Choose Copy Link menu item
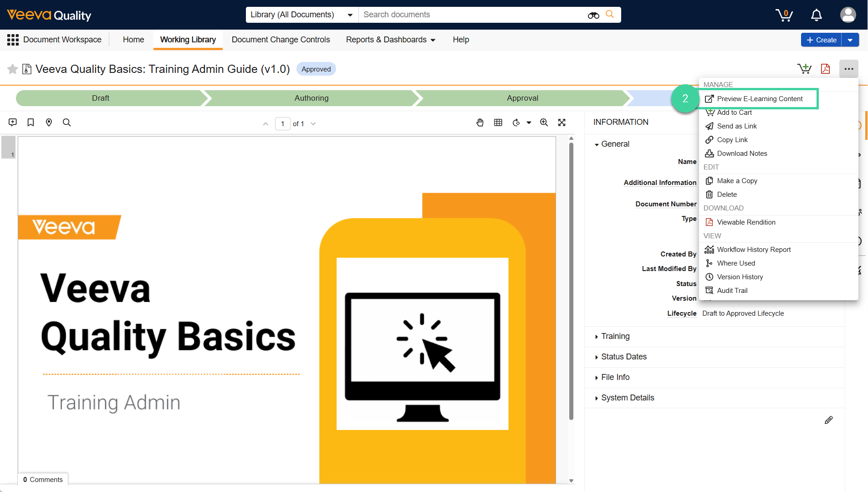The height and width of the screenshot is (492, 868). click(x=779, y=140)
